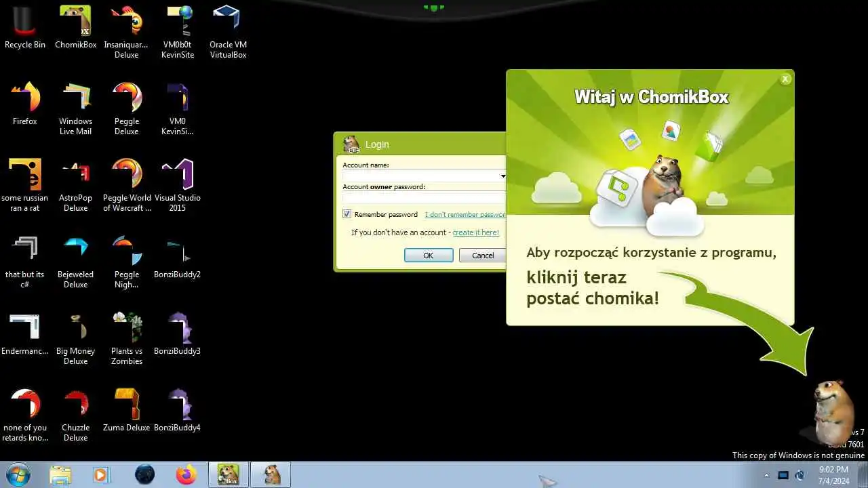The height and width of the screenshot is (488, 868).
Task: Click the Account name input field
Action: 420,176
